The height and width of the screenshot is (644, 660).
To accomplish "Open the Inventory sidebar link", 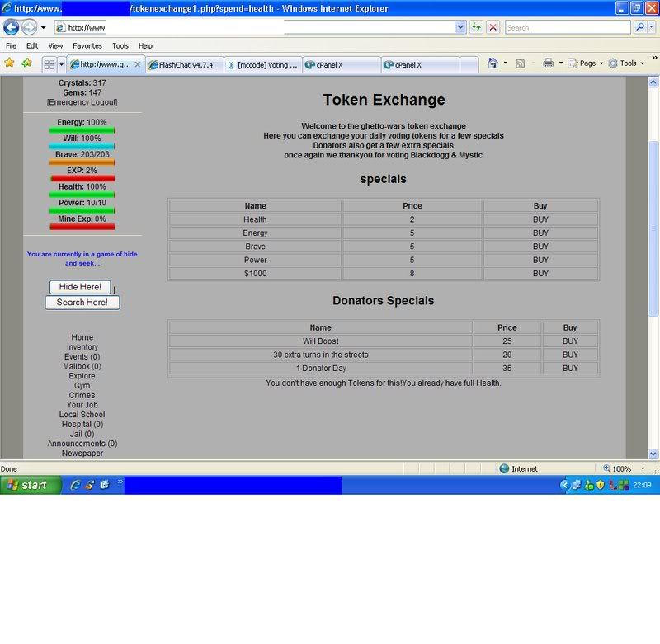I will pos(82,347).
